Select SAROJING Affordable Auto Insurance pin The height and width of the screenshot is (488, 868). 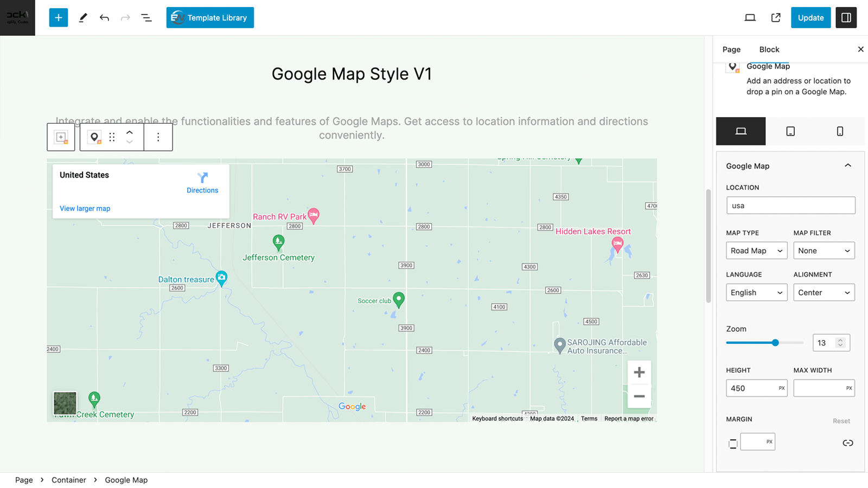pyautogui.click(x=559, y=345)
